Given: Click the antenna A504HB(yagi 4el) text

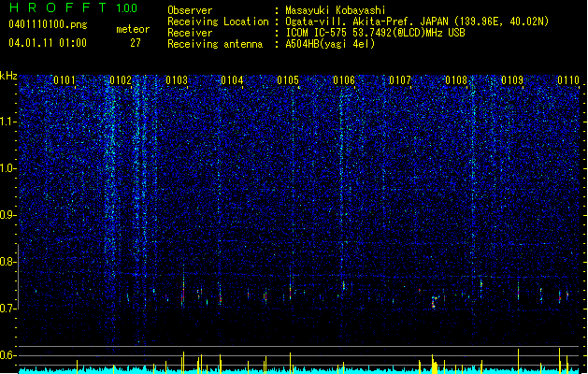Looking at the screenshot, I should tap(330, 44).
